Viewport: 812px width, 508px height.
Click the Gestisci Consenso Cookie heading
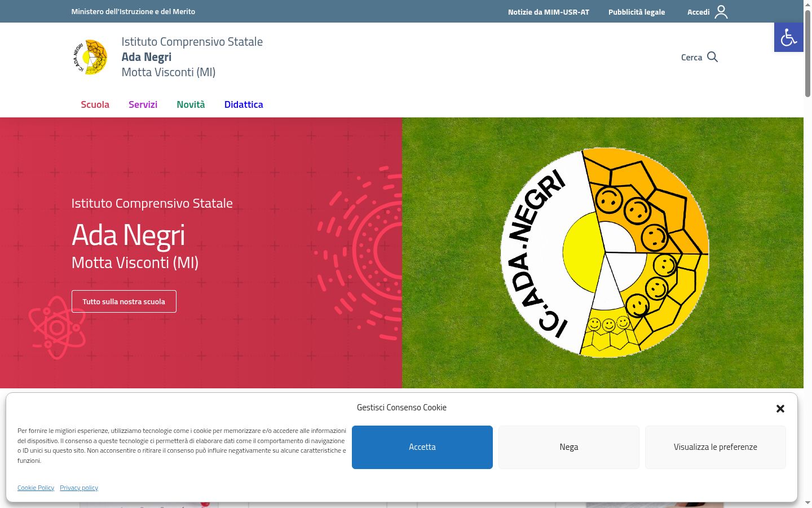[401, 408]
